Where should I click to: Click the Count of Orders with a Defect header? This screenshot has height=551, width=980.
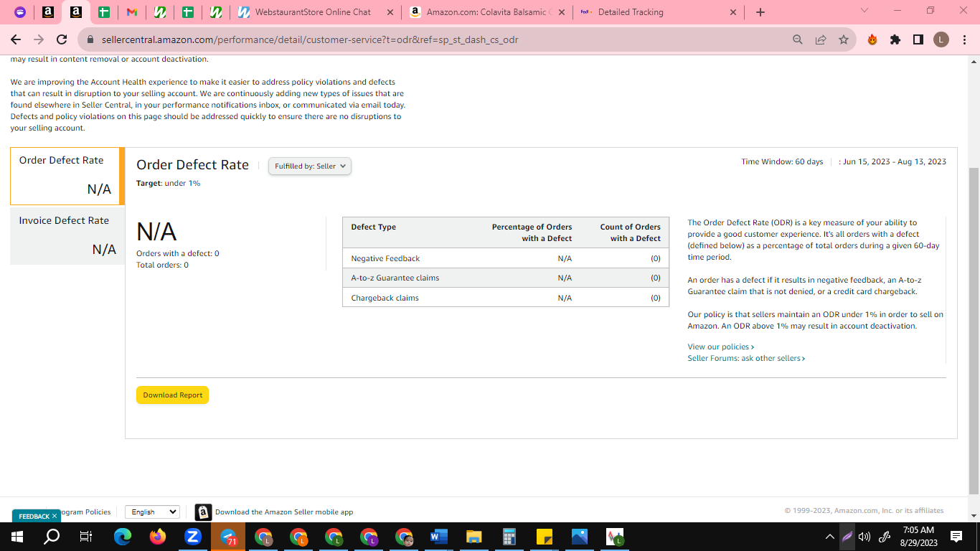point(630,232)
